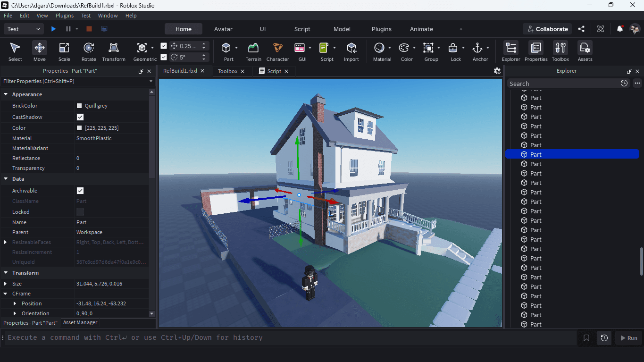Open the Toolbox panel
This screenshot has width=644, height=362.
[560, 51]
